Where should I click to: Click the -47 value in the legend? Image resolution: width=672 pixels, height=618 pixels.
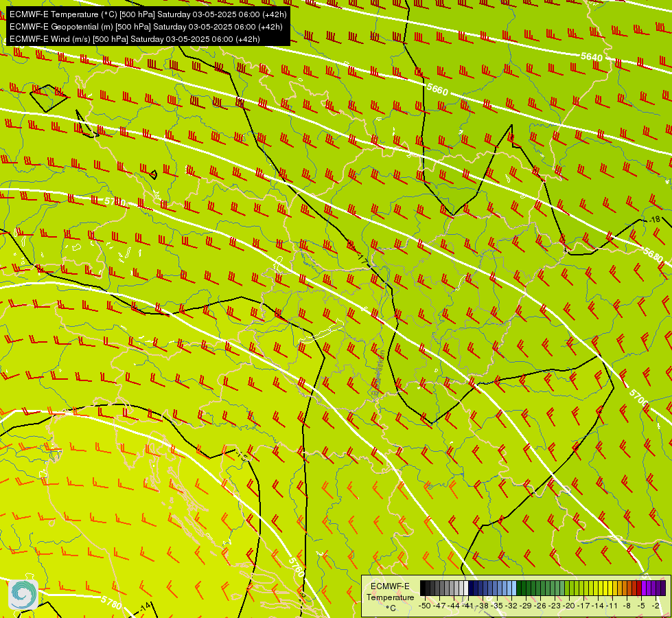[x=439, y=606]
